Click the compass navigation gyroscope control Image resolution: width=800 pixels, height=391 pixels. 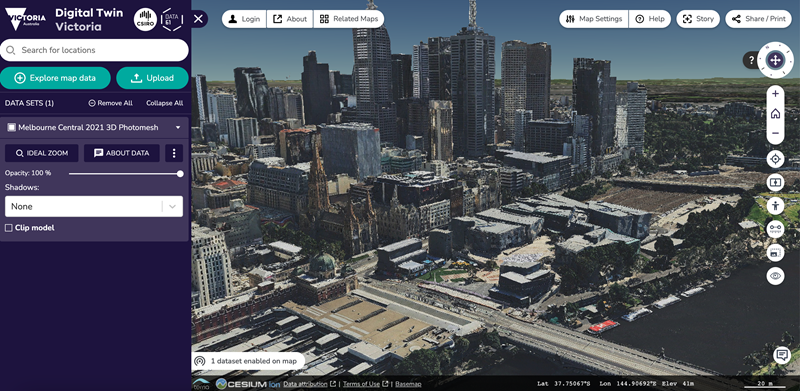pyautogui.click(x=775, y=60)
